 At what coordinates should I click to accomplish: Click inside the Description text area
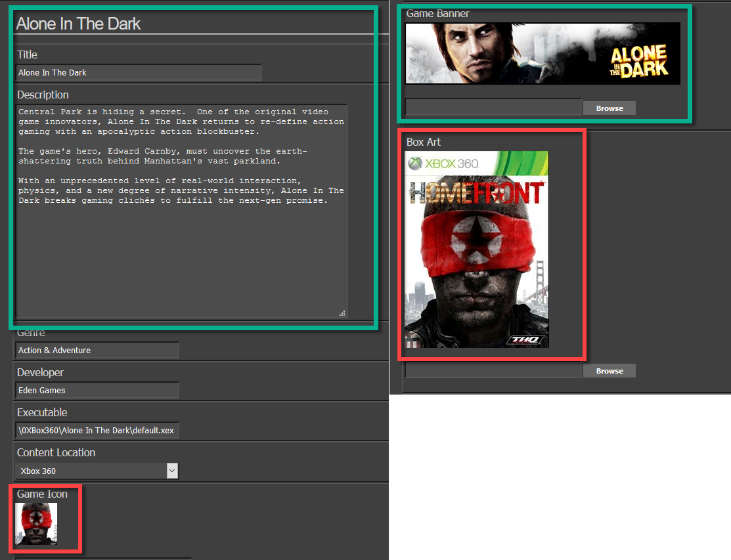point(182,211)
